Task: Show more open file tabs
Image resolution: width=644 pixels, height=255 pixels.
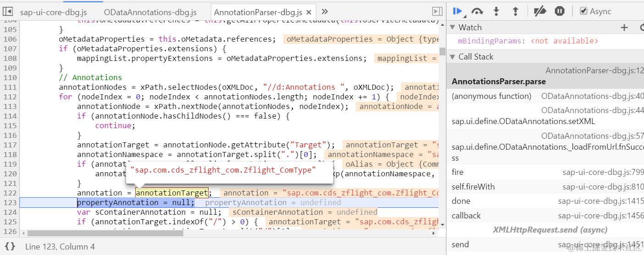Action: [x=325, y=11]
